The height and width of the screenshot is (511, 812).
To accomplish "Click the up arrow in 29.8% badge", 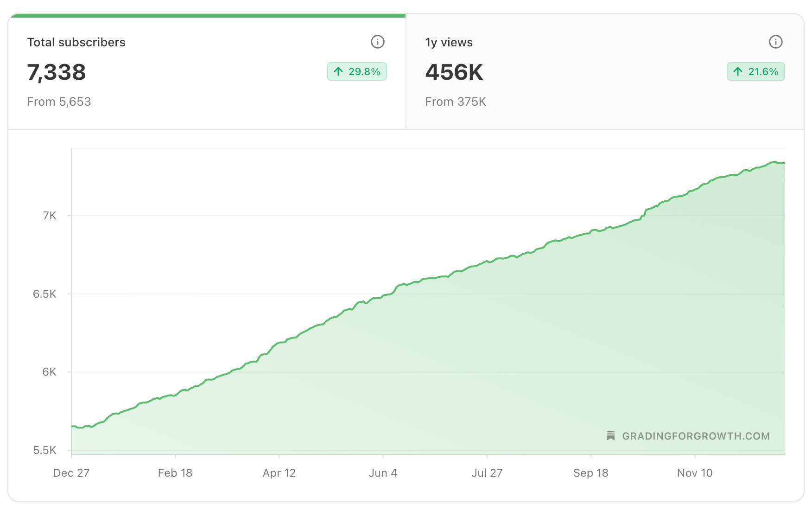I will coord(338,71).
